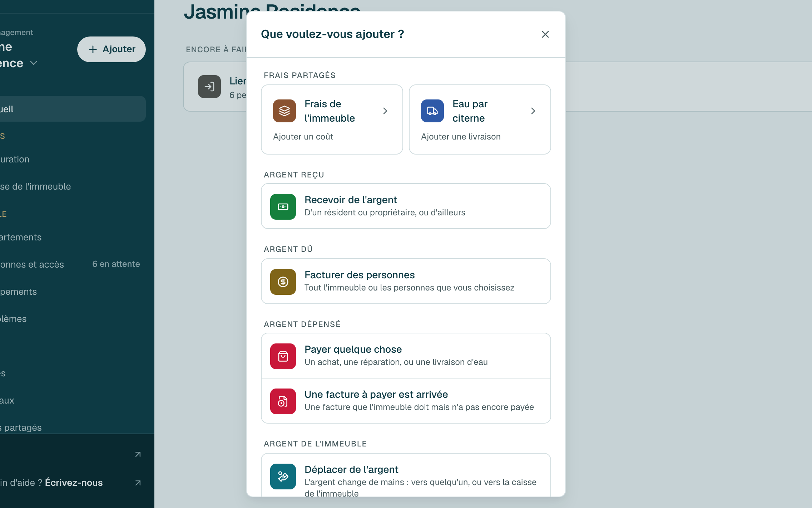The height and width of the screenshot is (508, 812).
Task: Choose 'Recevoir de l'argent' option
Action: (406, 206)
